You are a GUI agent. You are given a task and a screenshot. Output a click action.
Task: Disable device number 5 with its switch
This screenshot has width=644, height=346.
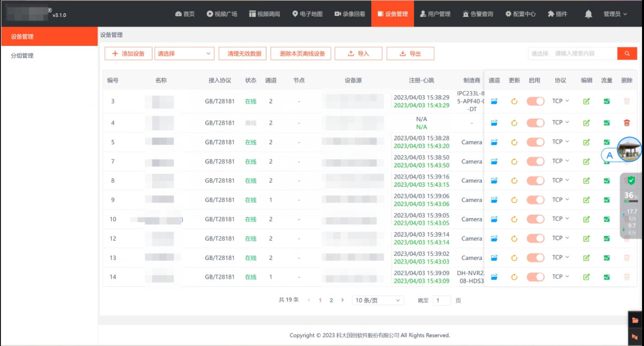pos(535,142)
